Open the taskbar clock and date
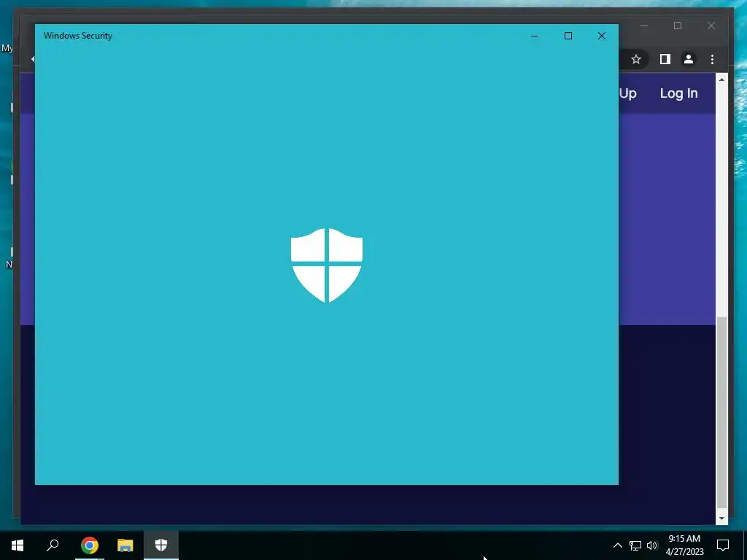The height and width of the screenshot is (560, 747). (684, 545)
